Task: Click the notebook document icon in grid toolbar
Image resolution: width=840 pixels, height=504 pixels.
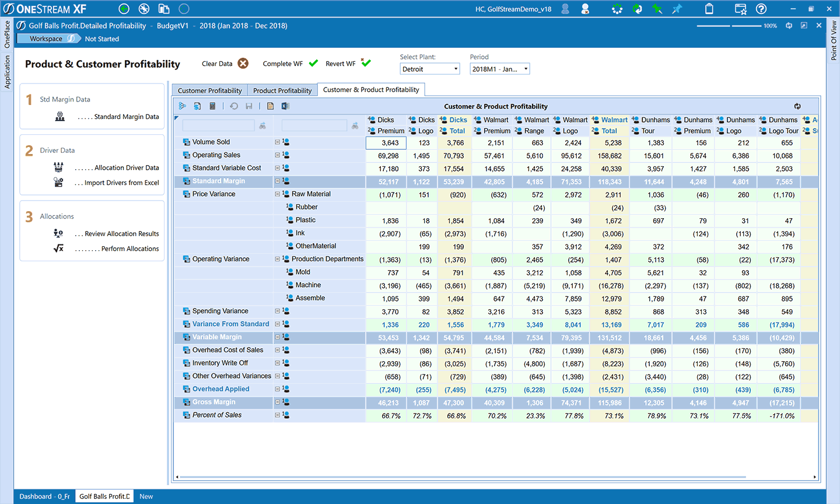Action: [x=270, y=106]
